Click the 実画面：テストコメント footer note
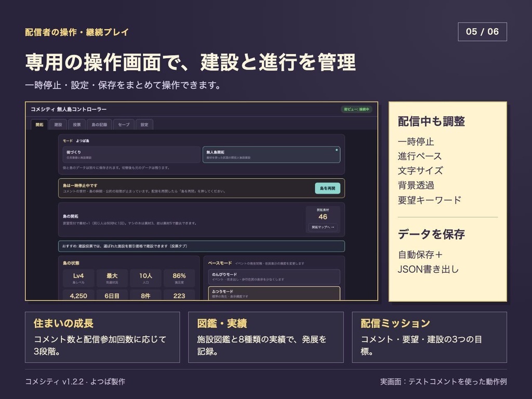Screen dimensions: 532x399 pyautogui.click(x=444, y=381)
